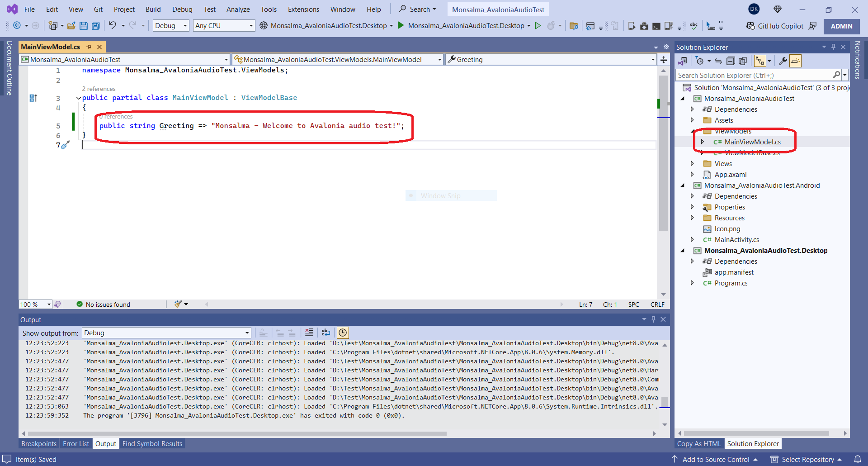This screenshot has width=868, height=466.
Task: Toggle auto-hide pin on Solution Explorer
Action: tap(834, 47)
